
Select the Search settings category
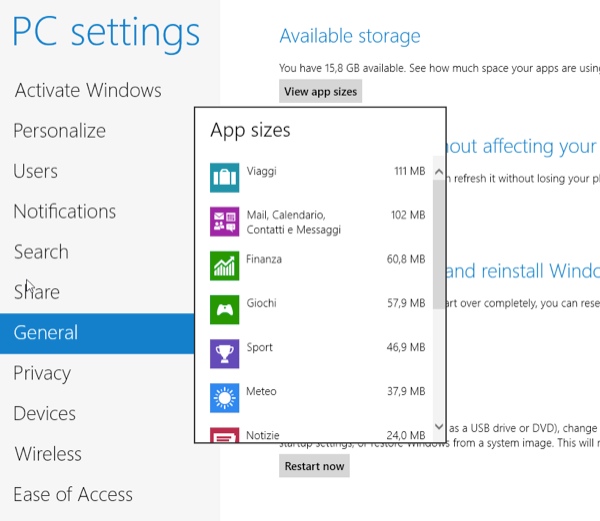point(41,252)
